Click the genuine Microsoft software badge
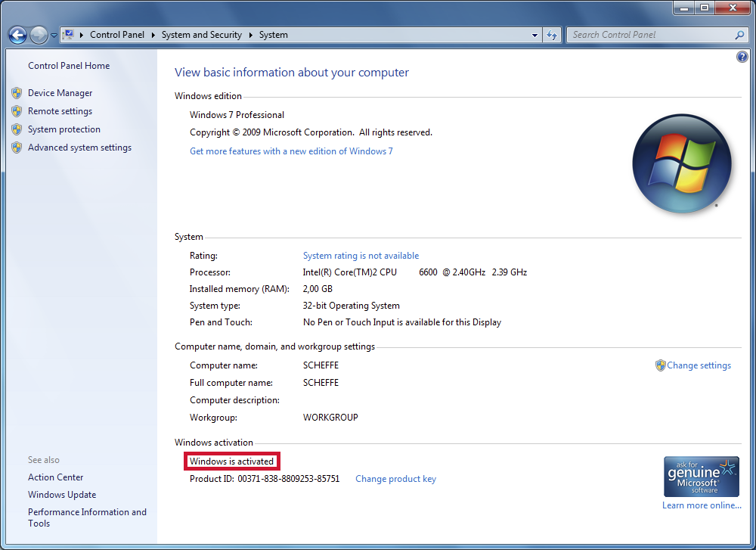Screen dimensions: 756x550 coord(701,477)
